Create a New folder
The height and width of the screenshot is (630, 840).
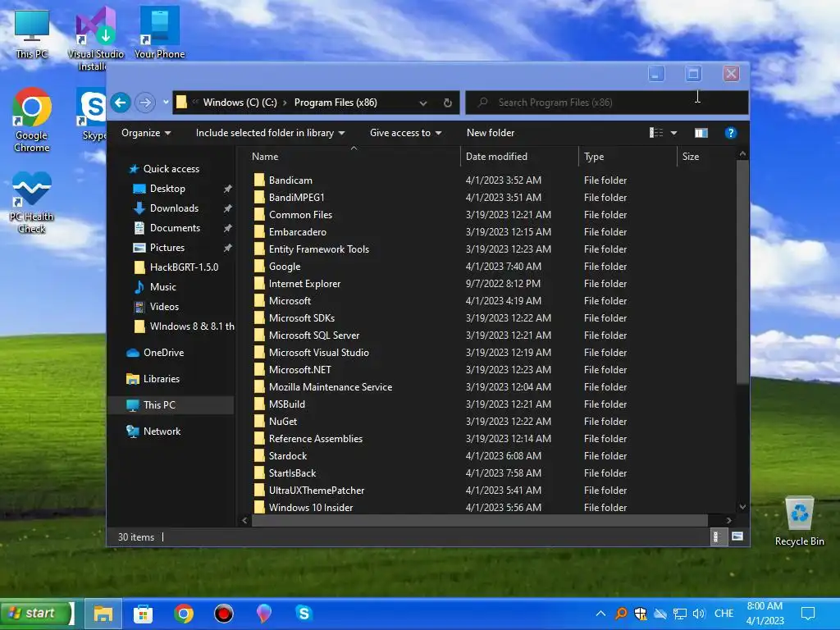click(491, 133)
